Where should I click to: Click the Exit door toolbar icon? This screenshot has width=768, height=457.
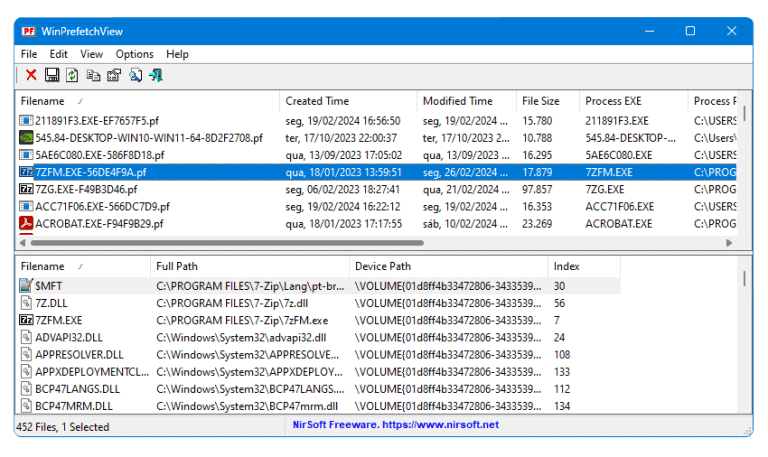tap(156, 75)
